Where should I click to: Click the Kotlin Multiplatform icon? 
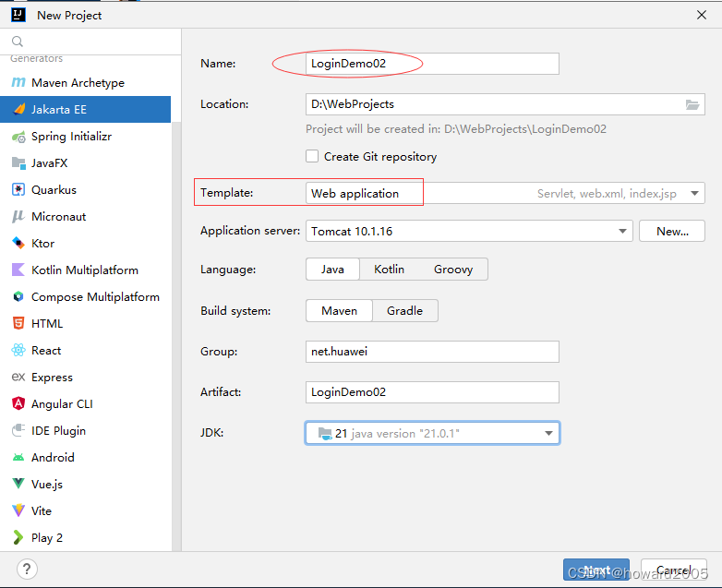point(18,270)
